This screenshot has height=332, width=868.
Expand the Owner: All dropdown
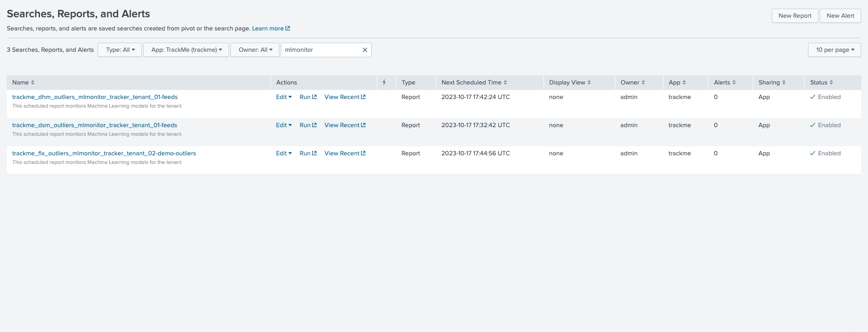(255, 50)
